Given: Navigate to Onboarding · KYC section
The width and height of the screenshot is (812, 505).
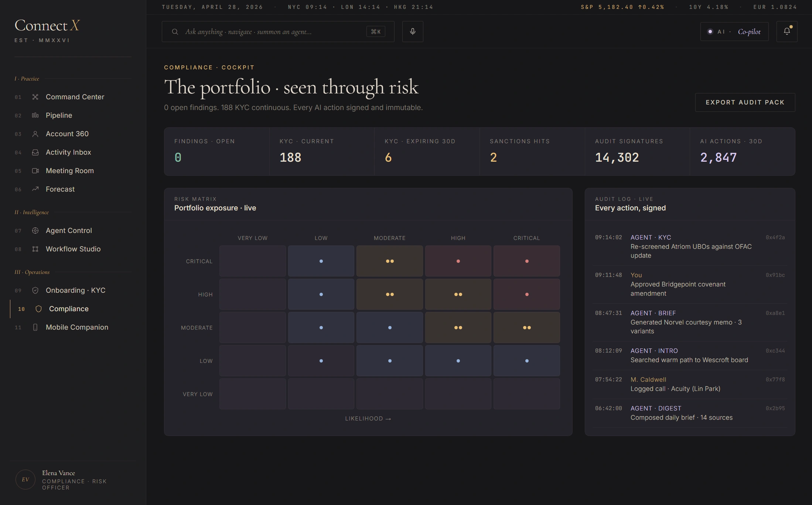Looking at the screenshot, I should [x=76, y=290].
